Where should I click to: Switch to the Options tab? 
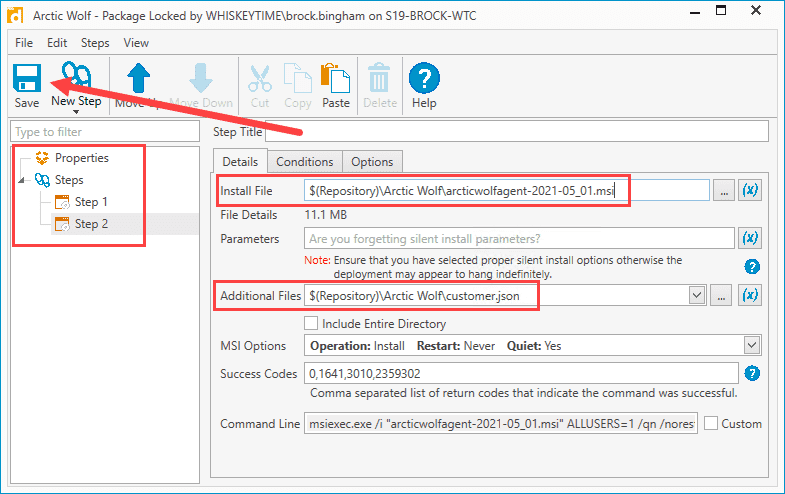pos(372,162)
